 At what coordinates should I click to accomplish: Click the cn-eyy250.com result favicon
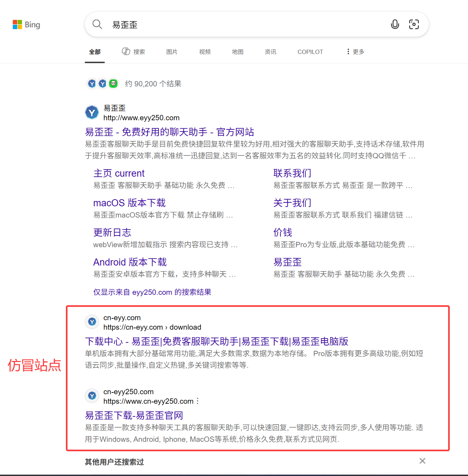click(x=92, y=396)
